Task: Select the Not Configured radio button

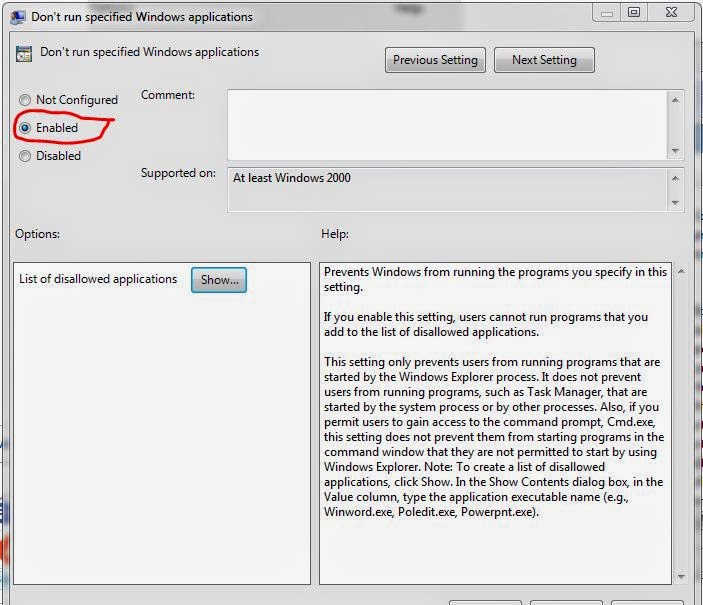Action: click(25, 100)
